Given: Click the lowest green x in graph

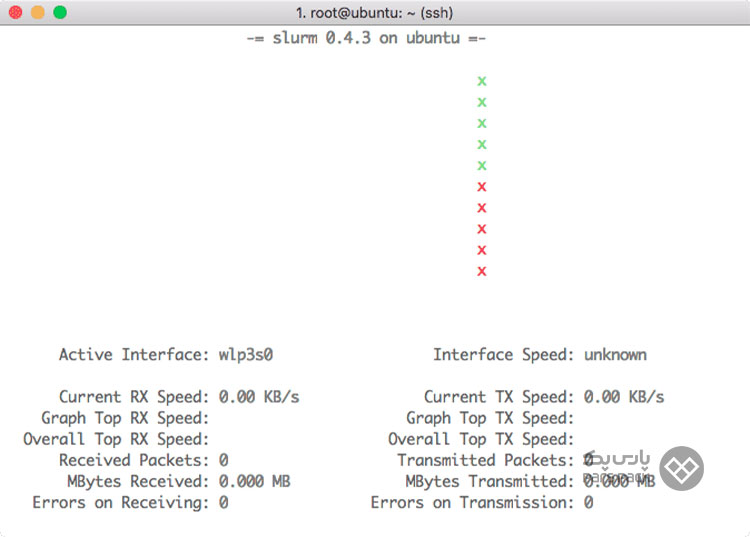Looking at the screenshot, I should 482,166.
